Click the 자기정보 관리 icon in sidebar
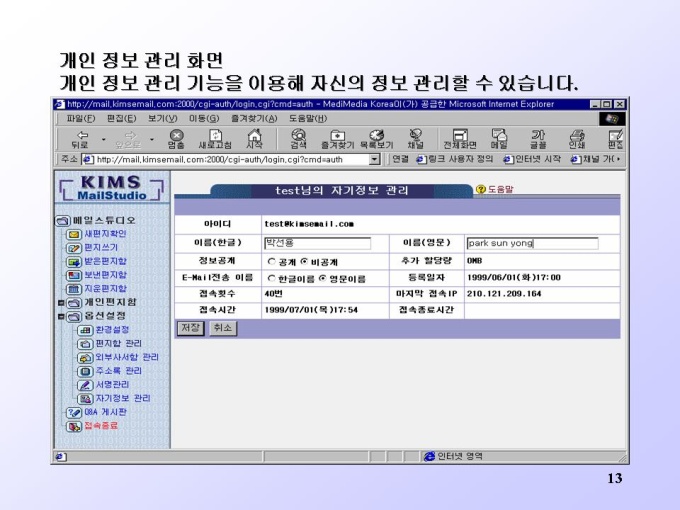Image resolution: width=680 pixels, height=510 pixels. [85, 399]
